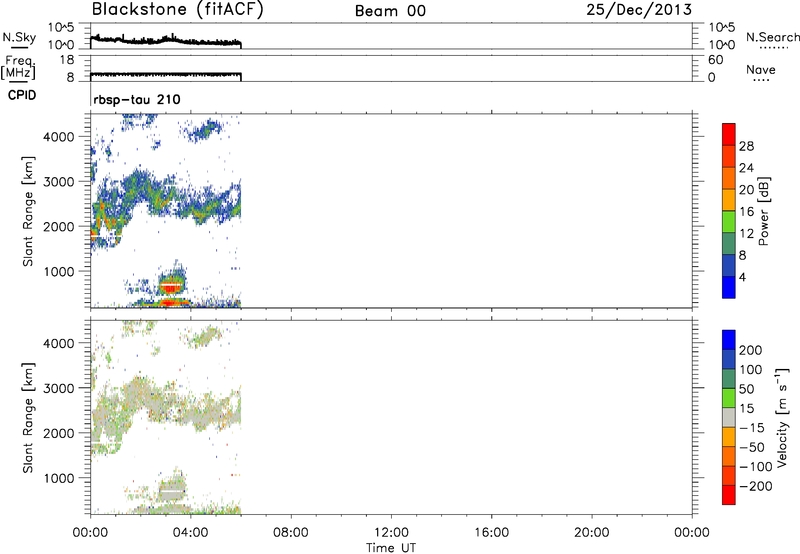Click the 'Nave' legend label
The image size is (800, 554).
click(761, 69)
